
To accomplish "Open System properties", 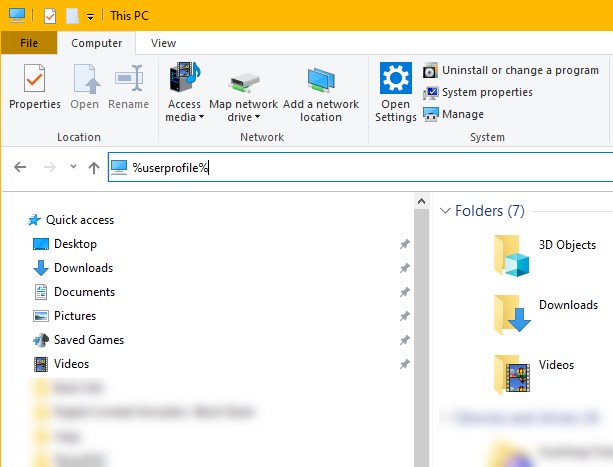I will pos(478,92).
